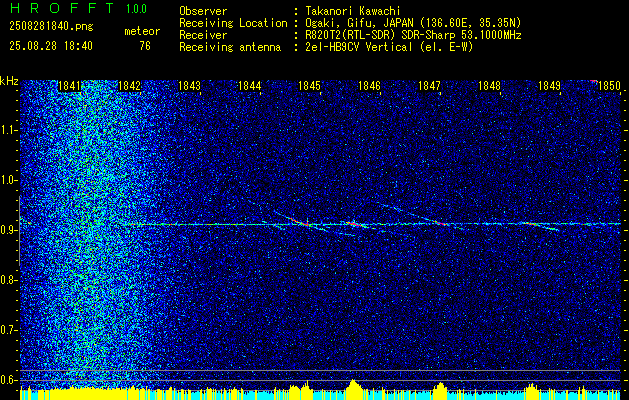Click the HROFFT program title
The width and height of the screenshot is (629, 400).
pyautogui.click(x=62, y=8)
